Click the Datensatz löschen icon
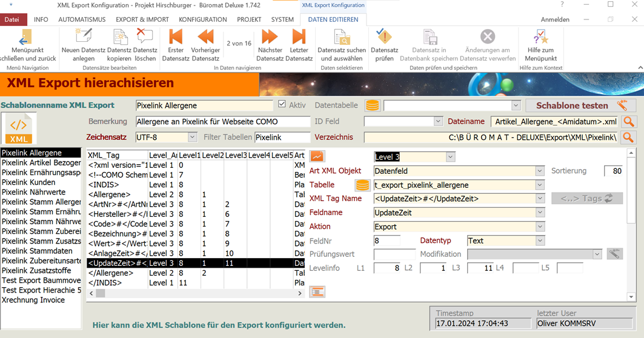The image size is (644, 338). click(x=145, y=37)
